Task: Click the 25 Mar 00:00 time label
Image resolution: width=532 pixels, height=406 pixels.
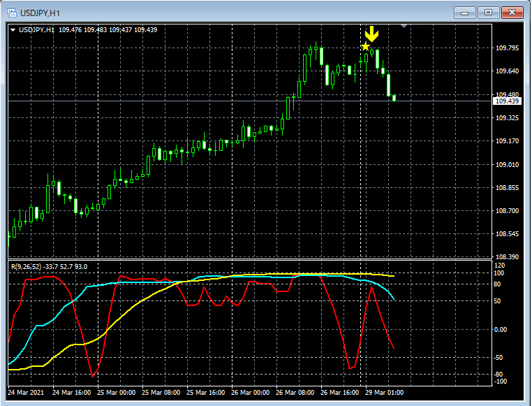Action: [x=117, y=393]
